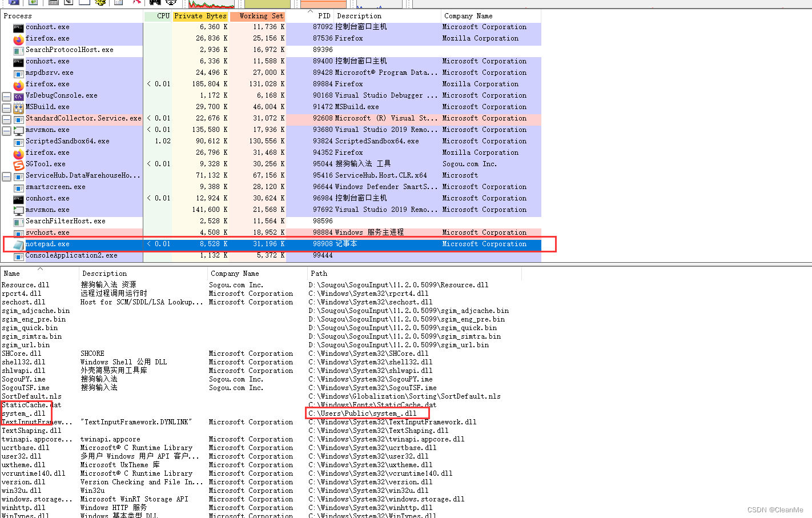
Task: Collapse the VsDebugConsole.exe process tree
Action: pos(6,97)
